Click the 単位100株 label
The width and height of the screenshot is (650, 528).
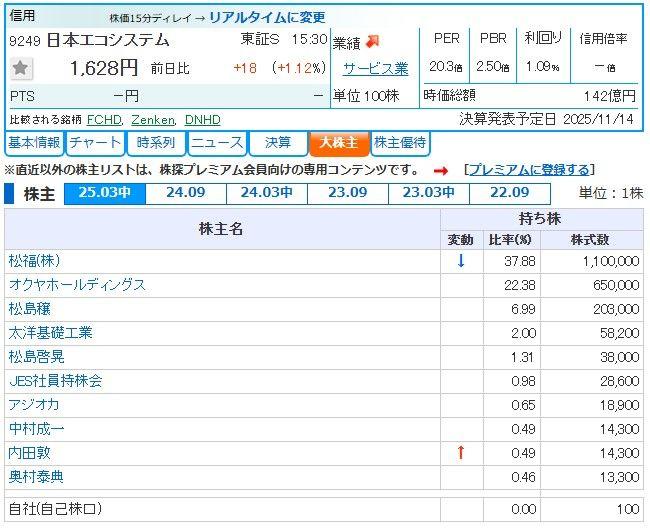(x=366, y=96)
